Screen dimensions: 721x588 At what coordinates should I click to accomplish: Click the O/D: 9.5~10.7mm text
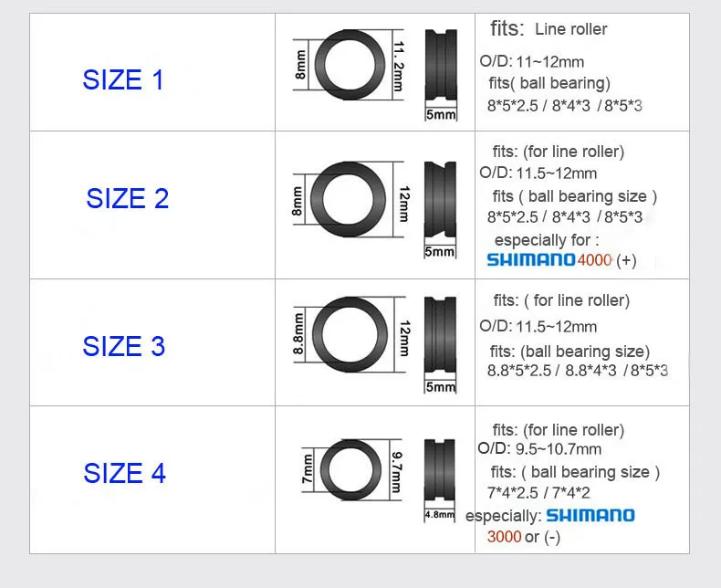(540, 449)
